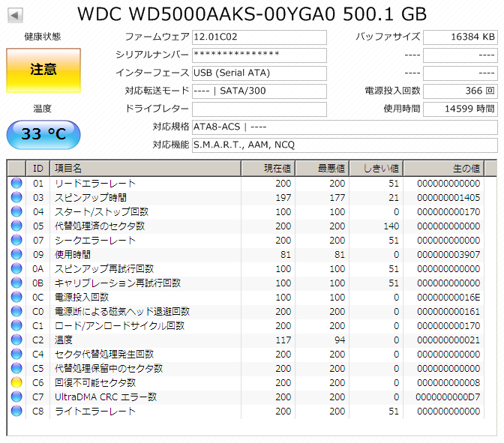504x443 pixels.
Task: Select the スピンアップ再試行回数 row
Action: (x=246, y=268)
